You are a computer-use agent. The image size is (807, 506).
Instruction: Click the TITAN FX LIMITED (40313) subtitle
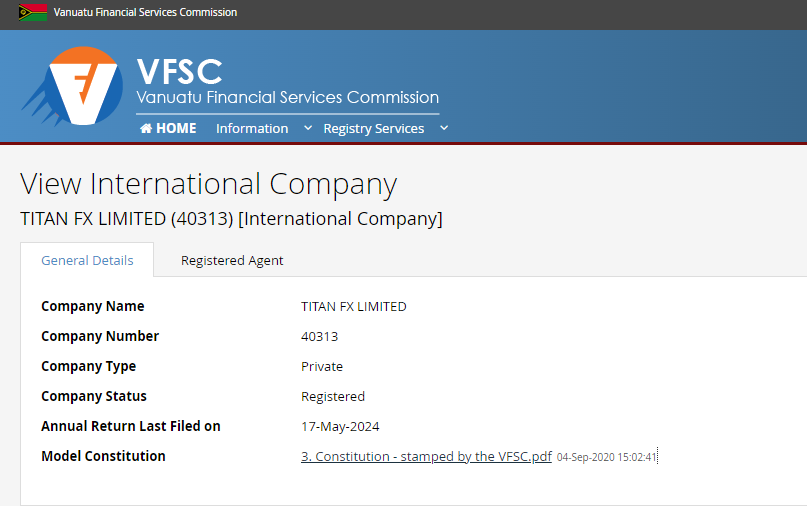point(231,219)
